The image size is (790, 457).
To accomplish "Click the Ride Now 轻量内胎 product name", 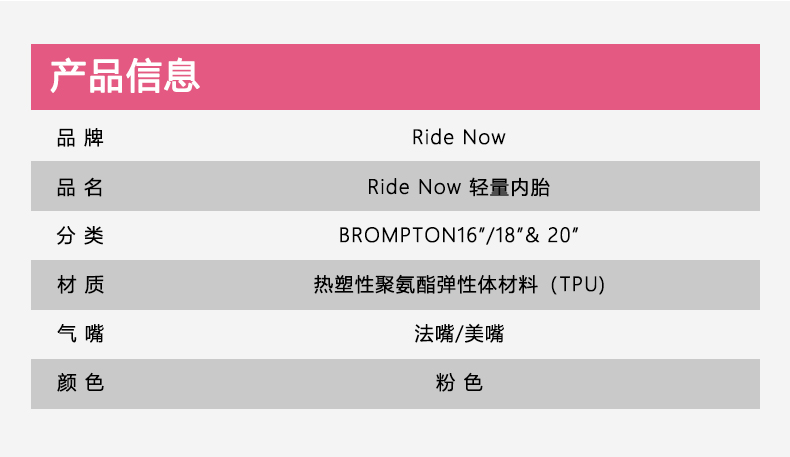I will pos(458,187).
